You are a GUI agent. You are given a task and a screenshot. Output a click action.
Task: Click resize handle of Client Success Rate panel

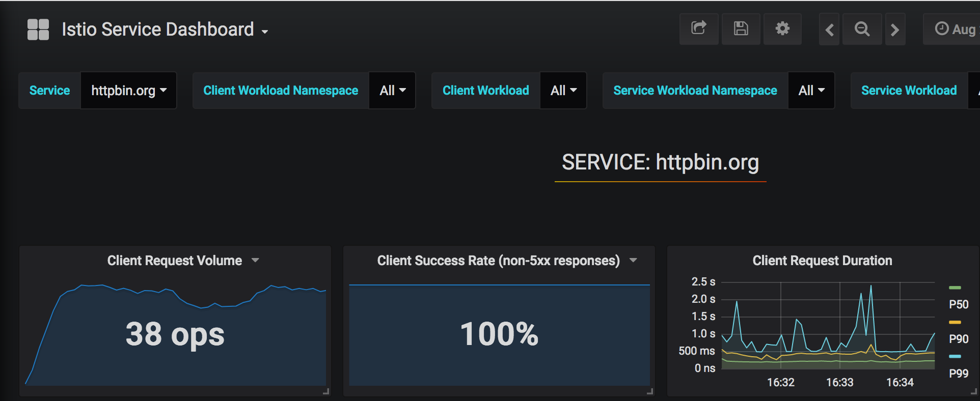pyautogui.click(x=650, y=391)
